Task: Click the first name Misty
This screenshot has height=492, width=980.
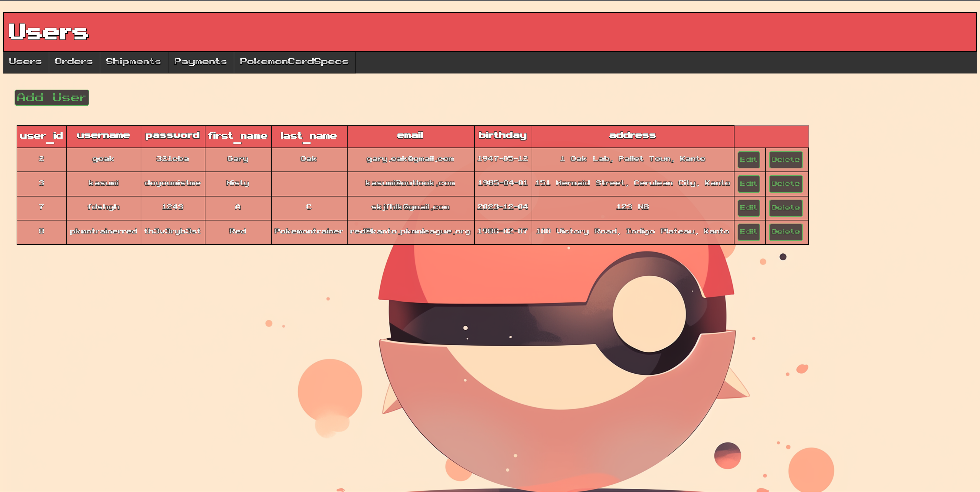Action: click(x=238, y=183)
